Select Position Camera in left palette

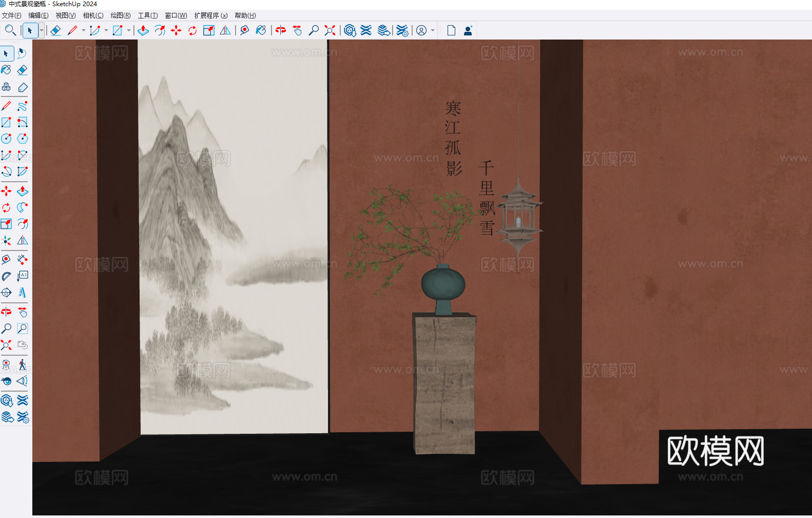pos(6,364)
